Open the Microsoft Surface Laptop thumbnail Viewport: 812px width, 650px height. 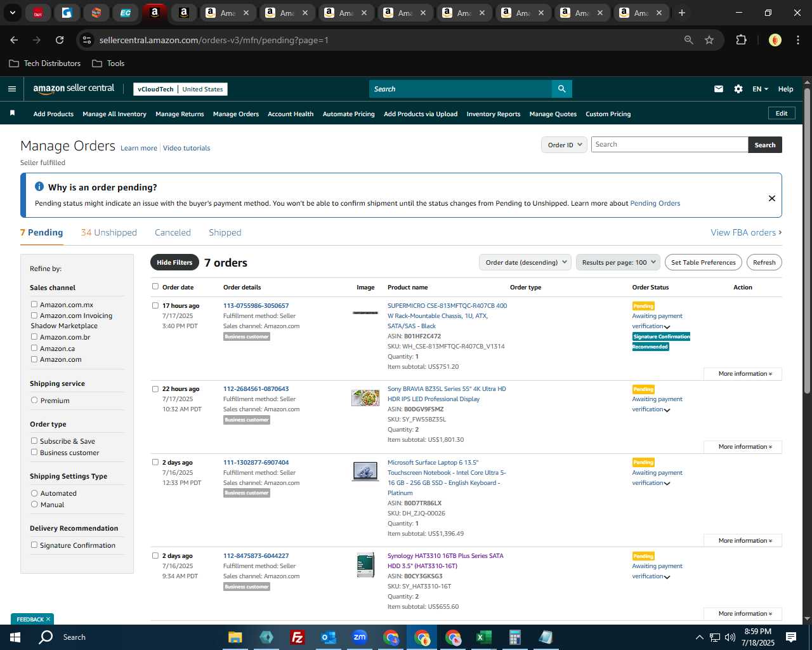coord(365,472)
